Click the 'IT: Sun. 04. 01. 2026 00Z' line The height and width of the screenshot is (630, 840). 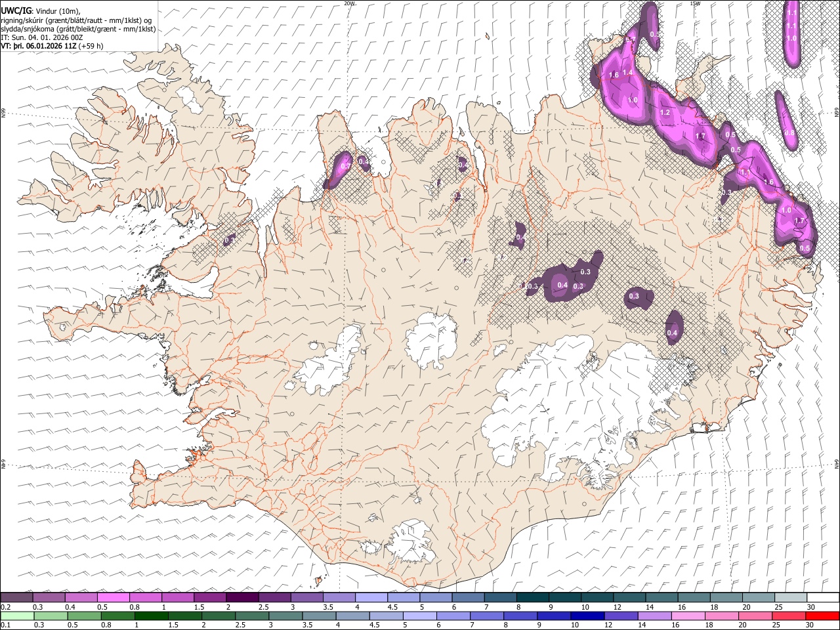(x=42, y=37)
